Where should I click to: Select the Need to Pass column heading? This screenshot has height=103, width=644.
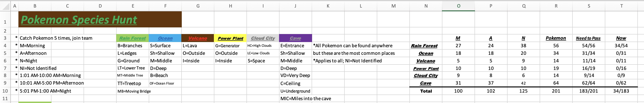click(x=588, y=38)
